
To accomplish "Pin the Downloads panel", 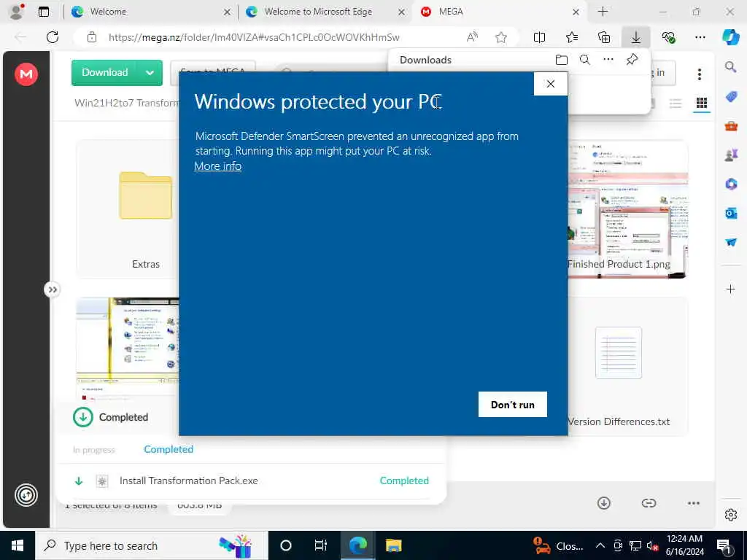I will point(632,60).
